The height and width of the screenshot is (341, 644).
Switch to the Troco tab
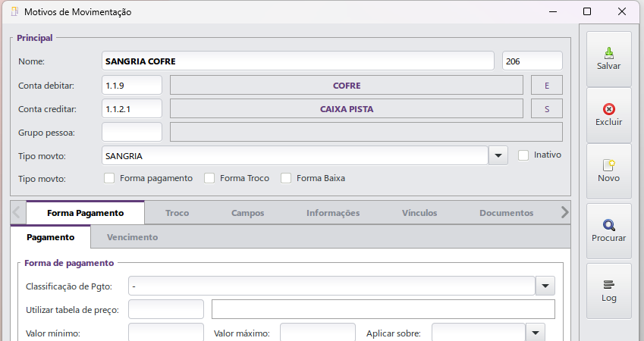point(177,213)
